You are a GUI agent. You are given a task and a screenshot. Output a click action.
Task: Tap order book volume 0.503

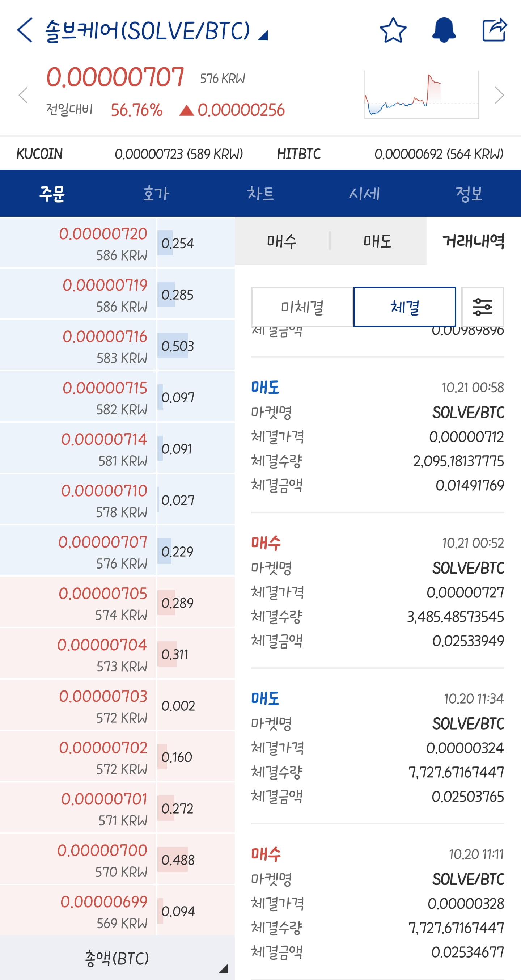click(178, 346)
